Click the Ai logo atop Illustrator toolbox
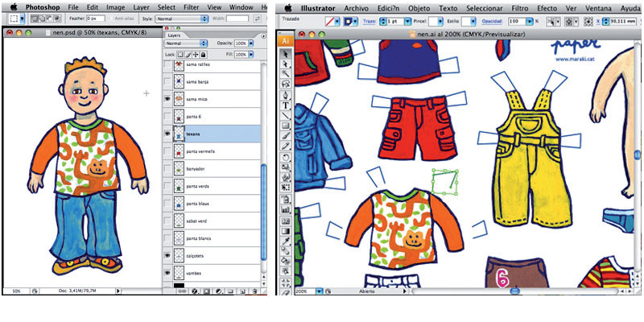This screenshot has width=644, height=322. (x=286, y=40)
